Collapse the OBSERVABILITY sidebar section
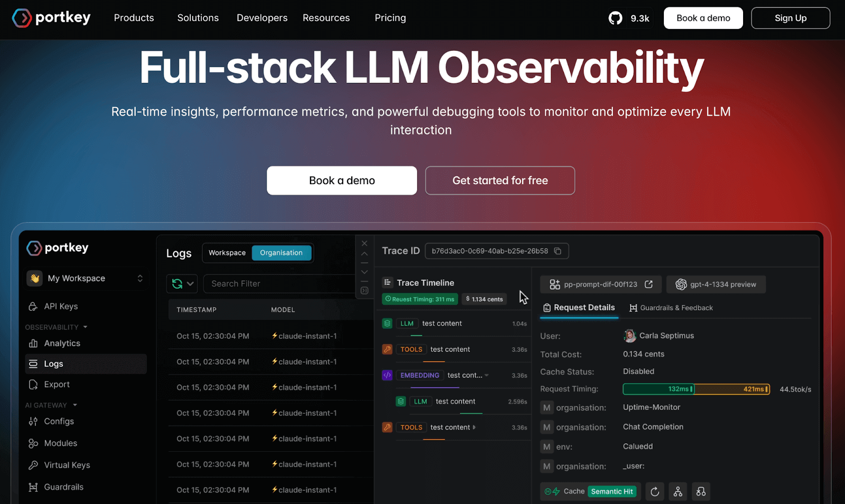Screen dimensions: 845x504 click(85, 327)
